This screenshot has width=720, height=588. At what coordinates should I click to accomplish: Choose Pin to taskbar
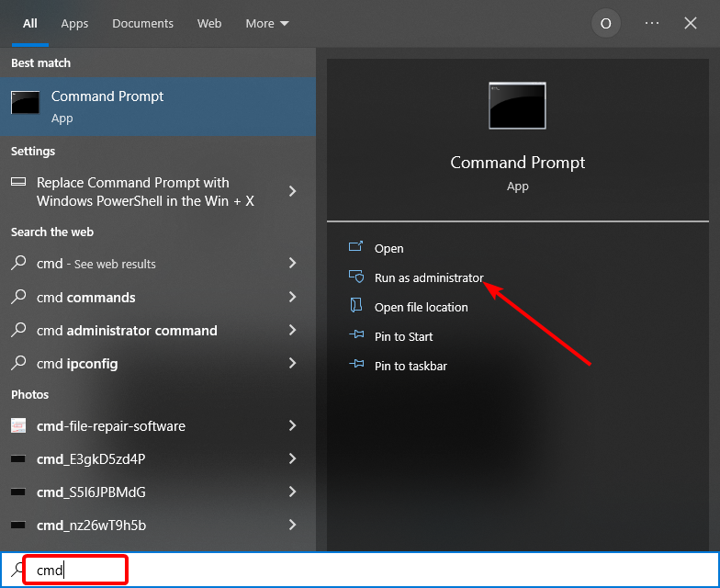[411, 366]
